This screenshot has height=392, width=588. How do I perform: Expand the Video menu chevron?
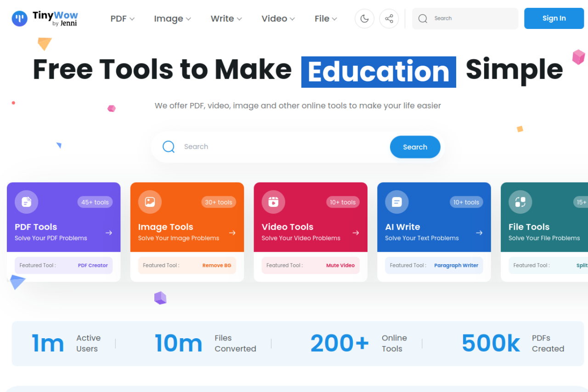tap(293, 19)
